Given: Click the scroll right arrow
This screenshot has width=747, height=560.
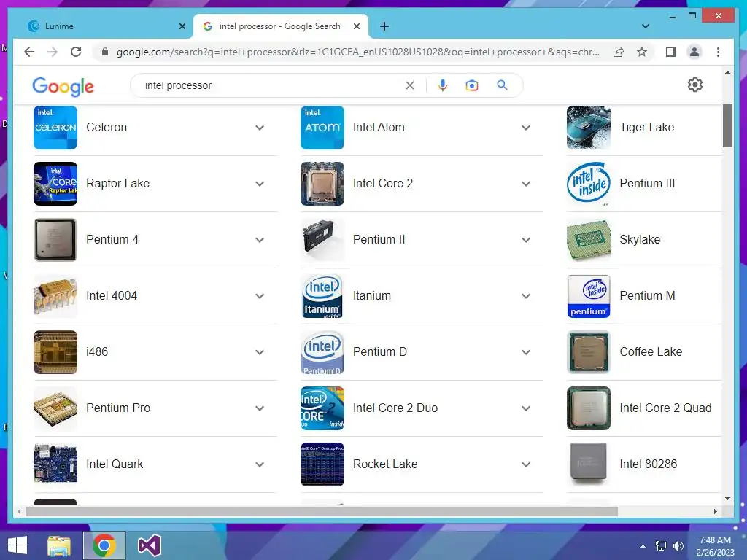Looking at the screenshot, I should [x=715, y=511].
